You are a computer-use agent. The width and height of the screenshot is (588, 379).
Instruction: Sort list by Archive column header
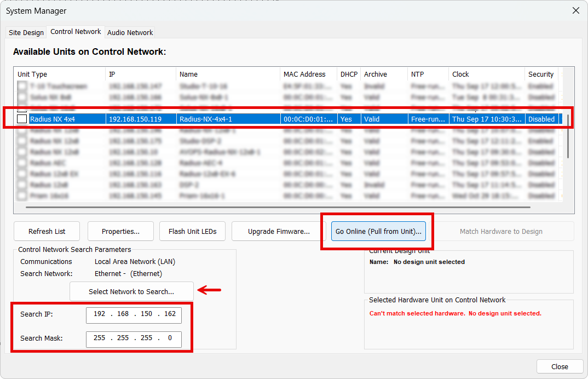(x=384, y=74)
